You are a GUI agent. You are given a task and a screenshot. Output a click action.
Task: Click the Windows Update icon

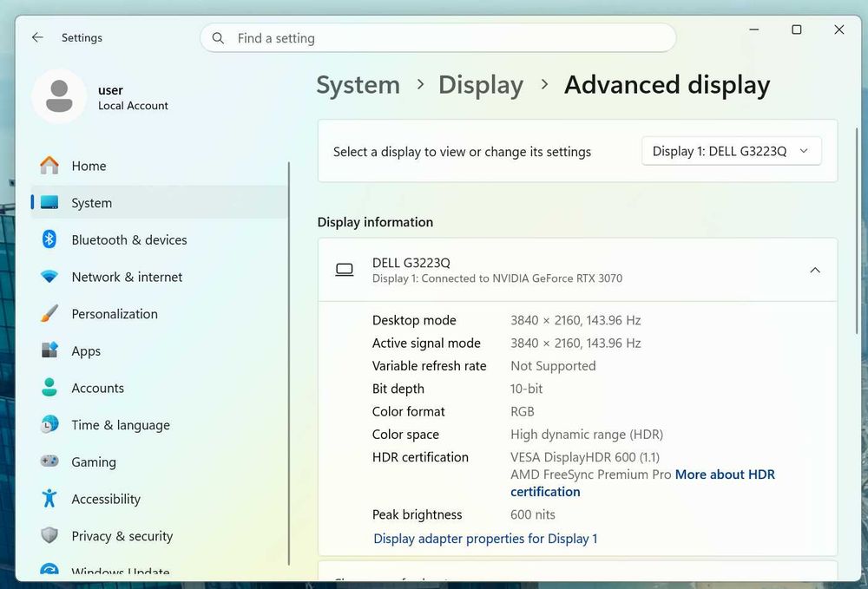[49, 570]
